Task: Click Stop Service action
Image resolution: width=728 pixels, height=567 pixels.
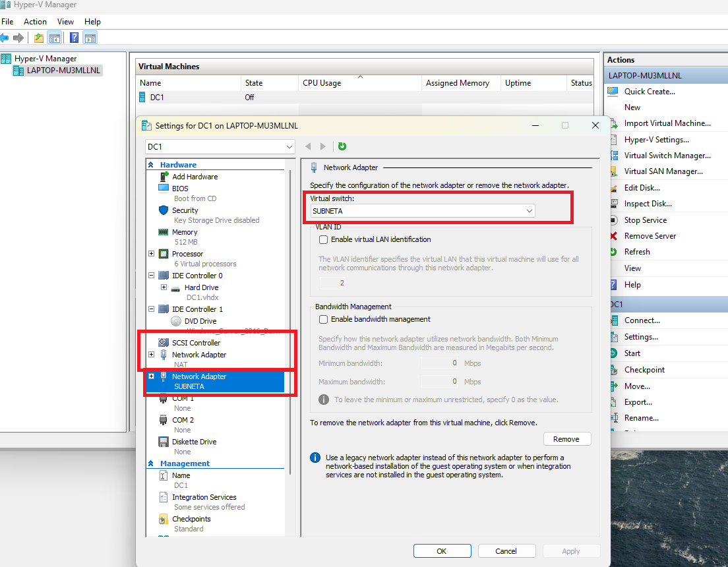Action: point(645,220)
